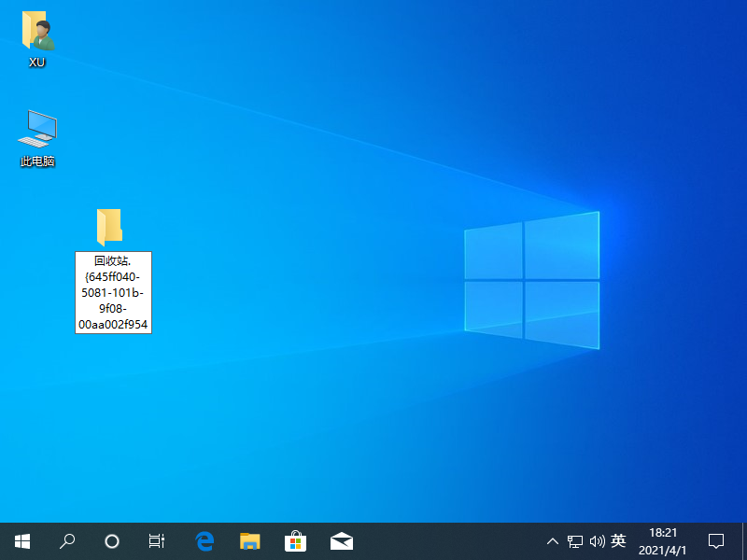This screenshot has width=747, height=560.
Task: Open the Mail app from the taskbar
Action: pyautogui.click(x=341, y=540)
